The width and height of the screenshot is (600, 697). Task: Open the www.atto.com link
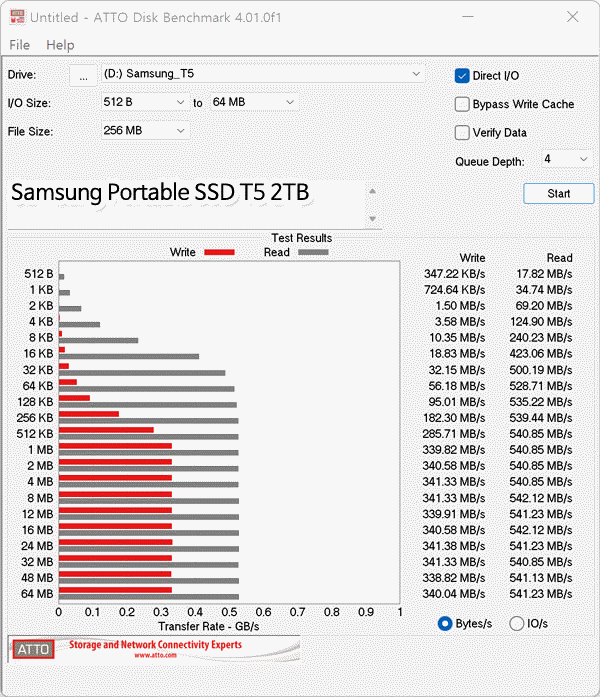tap(155, 655)
